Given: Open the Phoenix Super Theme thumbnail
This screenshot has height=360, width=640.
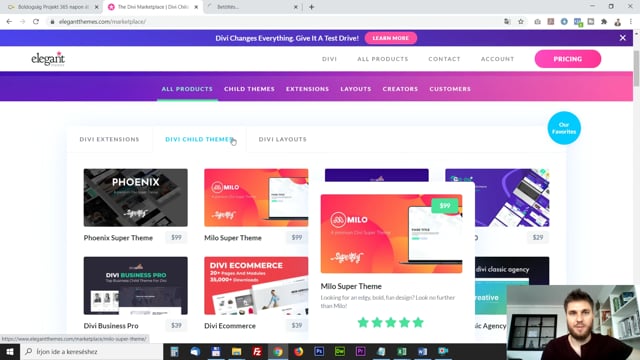Looking at the screenshot, I should [x=136, y=198].
